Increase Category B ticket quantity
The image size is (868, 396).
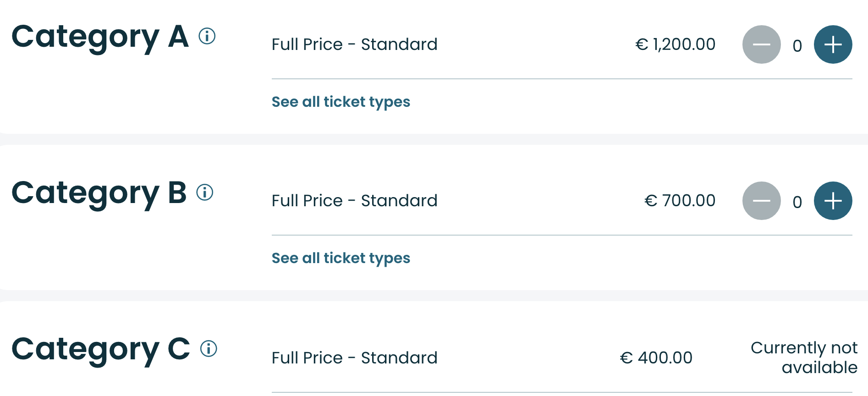(833, 201)
